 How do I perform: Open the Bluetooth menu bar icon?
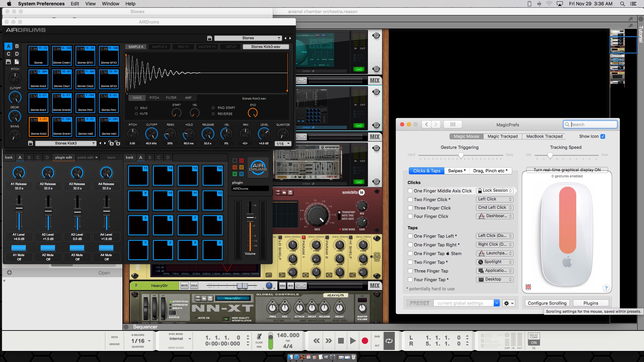[539, 4]
